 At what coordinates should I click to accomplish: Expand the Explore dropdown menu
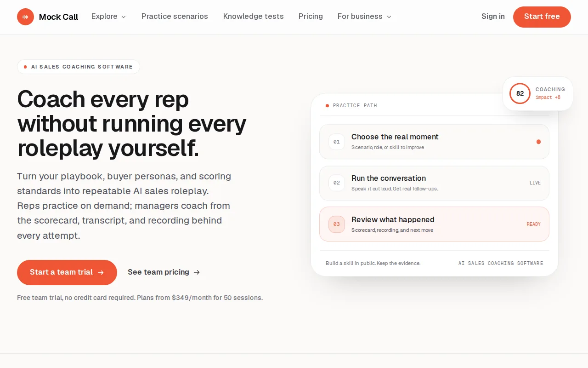click(x=108, y=17)
